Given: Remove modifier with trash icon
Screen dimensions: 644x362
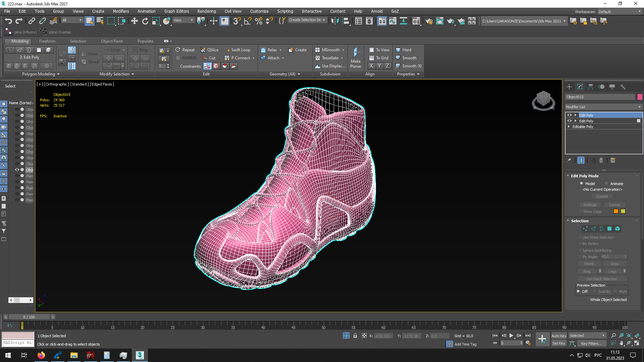Looking at the screenshot, I should (601, 161).
